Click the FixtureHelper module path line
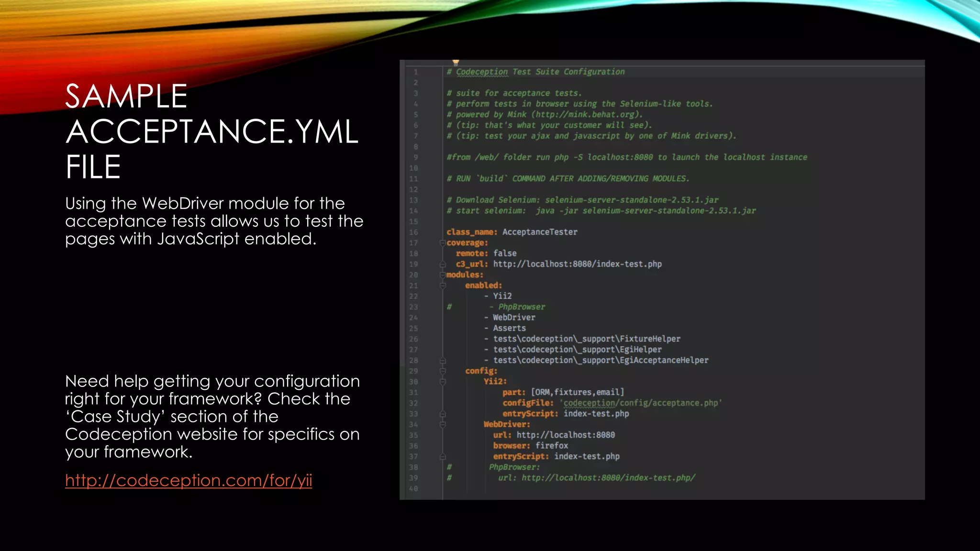The image size is (980, 551). click(582, 339)
